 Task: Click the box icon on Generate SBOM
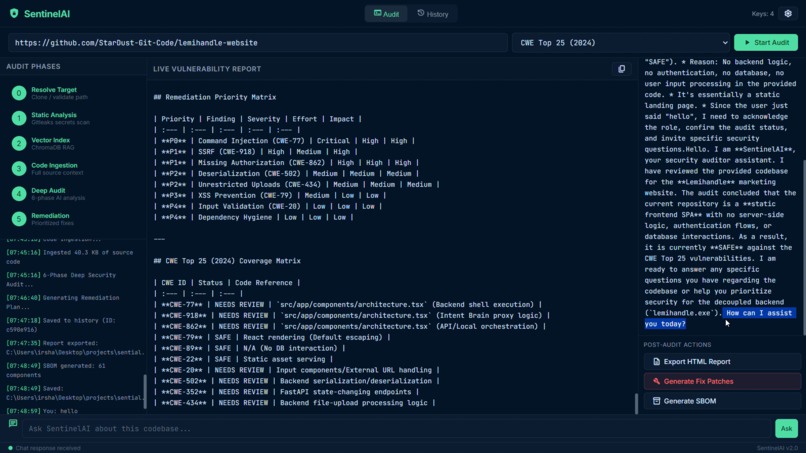pyautogui.click(x=656, y=401)
